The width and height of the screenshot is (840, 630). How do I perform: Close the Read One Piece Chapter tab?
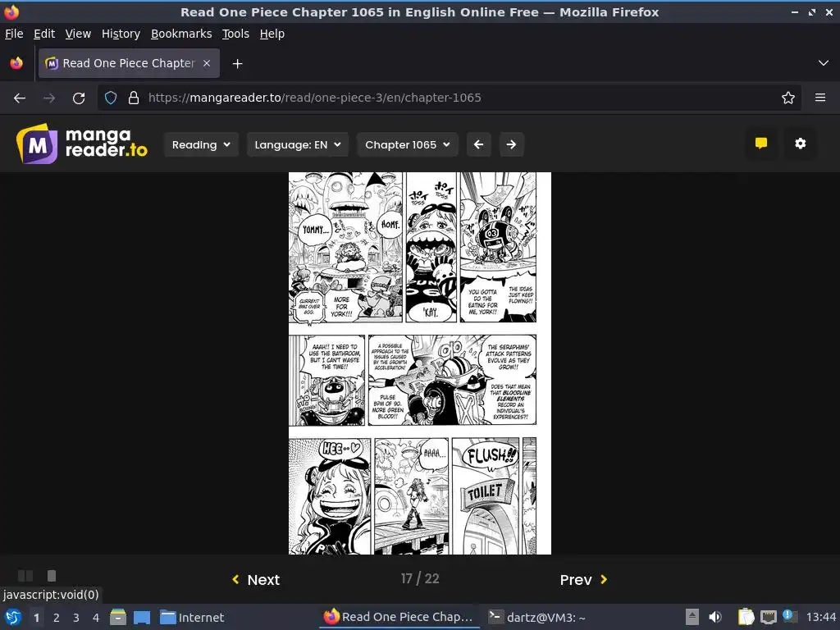207,63
